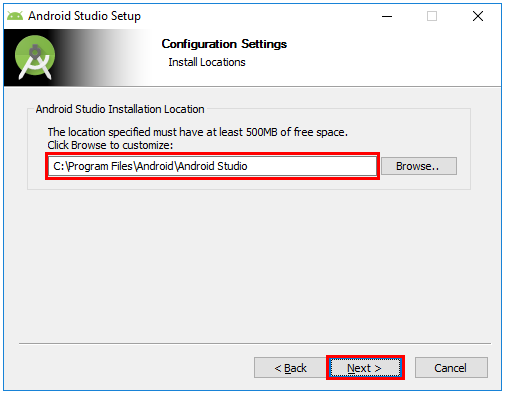Screen dimensions: 505x393
Task: Go to previous step with Back button
Action: (x=290, y=368)
